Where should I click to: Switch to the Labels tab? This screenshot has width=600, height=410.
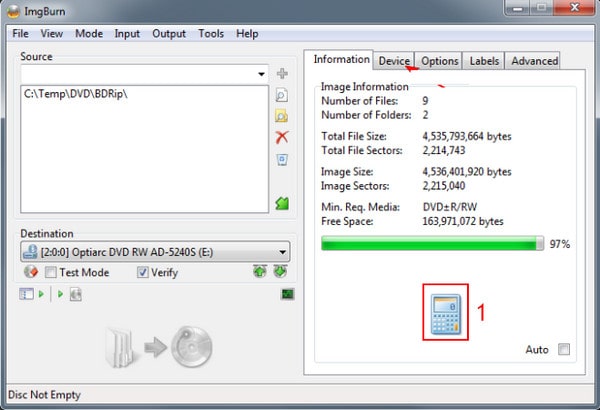[484, 61]
